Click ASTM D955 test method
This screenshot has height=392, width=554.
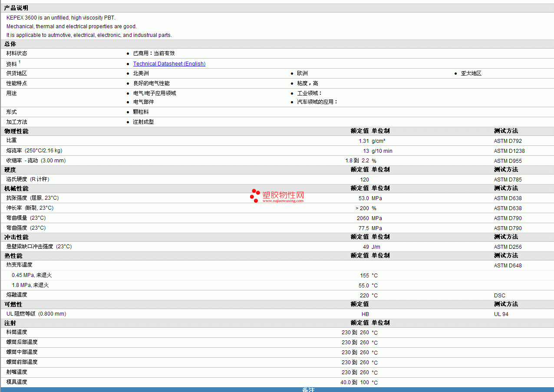click(x=508, y=161)
